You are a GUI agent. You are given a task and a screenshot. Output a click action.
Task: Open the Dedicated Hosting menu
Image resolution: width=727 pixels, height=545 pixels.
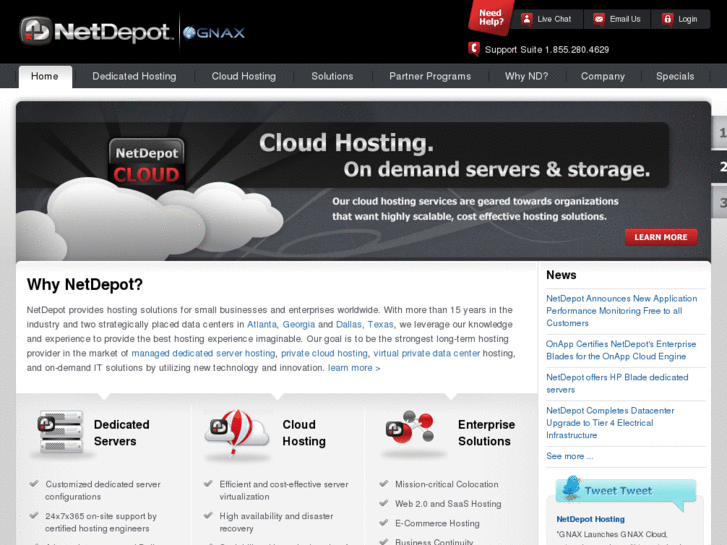point(134,77)
